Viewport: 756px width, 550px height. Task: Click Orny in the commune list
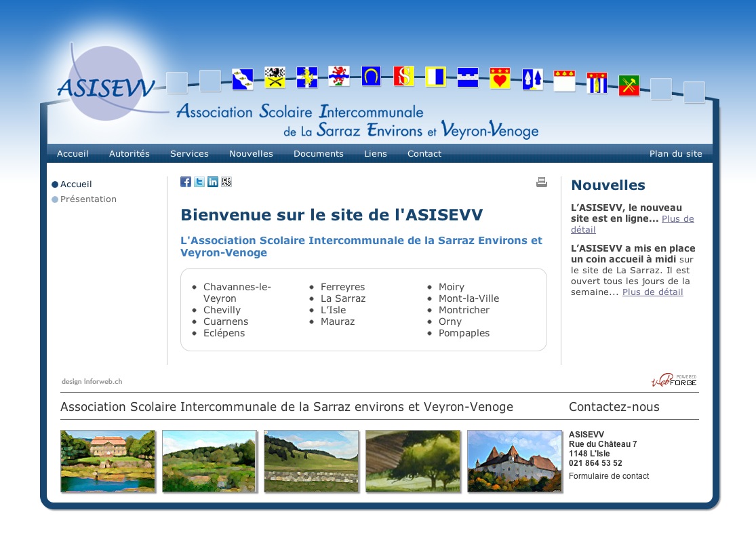[x=450, y=321]
